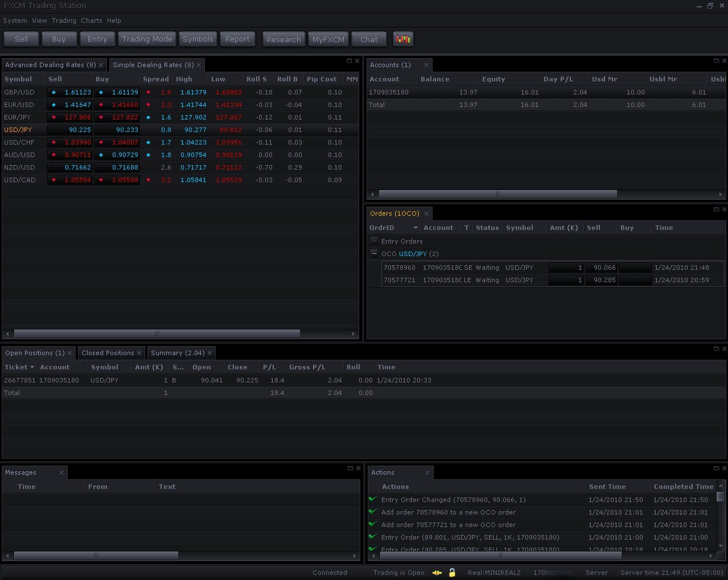Collapse the OCO USD/JPY (2) group
Viewport: 728px width, 580px height.
tap(374, 254)
